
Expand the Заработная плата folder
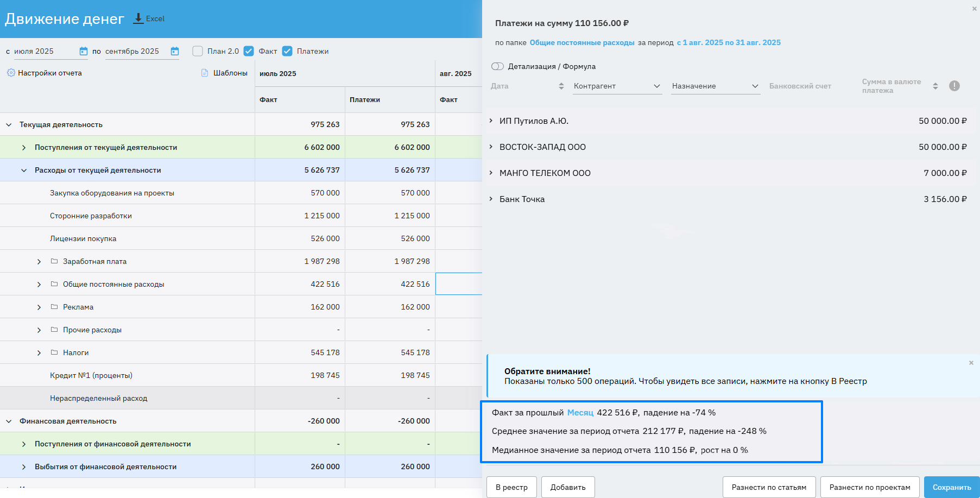[x=39, y=262]
